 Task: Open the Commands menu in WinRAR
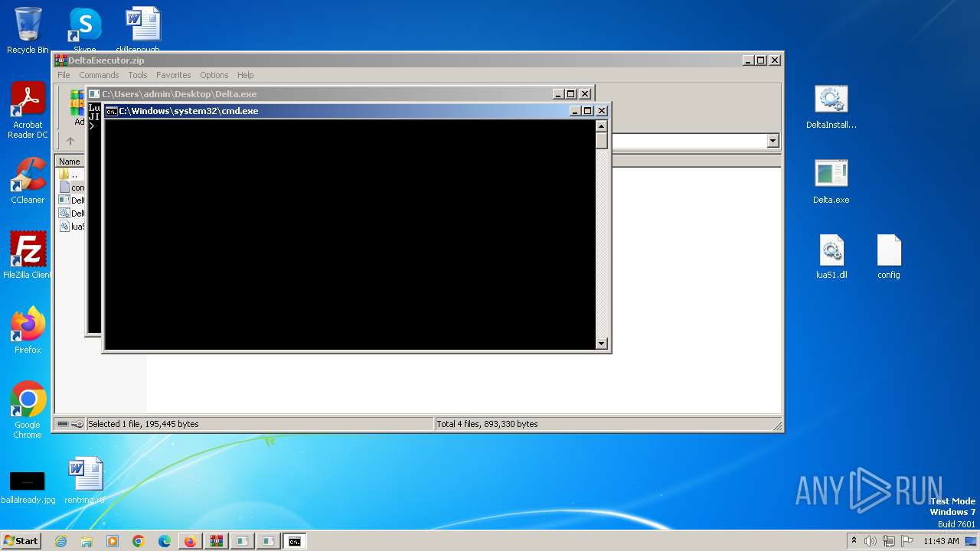click(x=99, y=75)
